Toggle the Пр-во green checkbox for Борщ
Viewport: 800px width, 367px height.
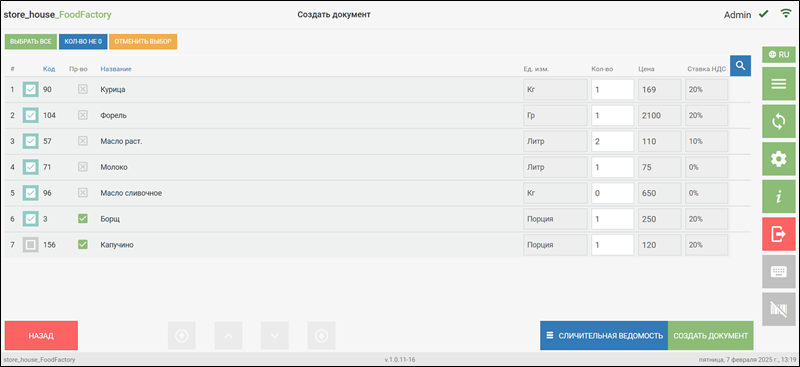[x=83, y=218]
